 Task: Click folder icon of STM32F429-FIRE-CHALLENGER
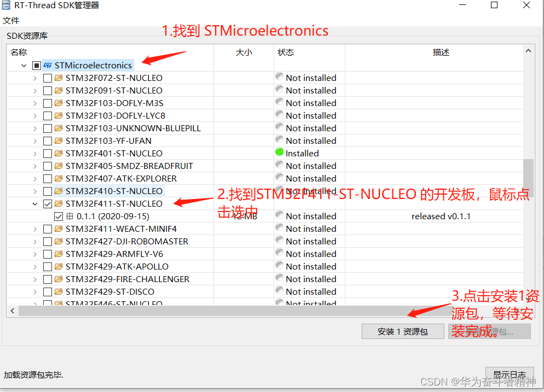pos(59,279)
